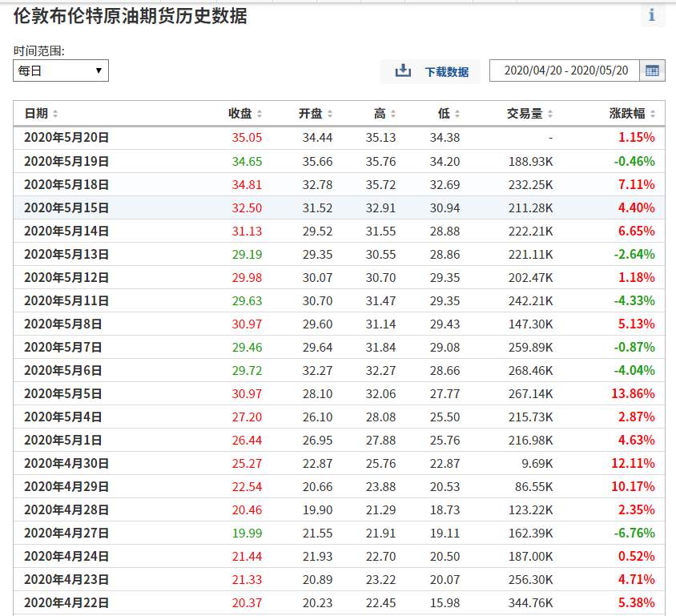
Task: Select the row date 2020年5月20日
Action: click(x=66, y=138)
